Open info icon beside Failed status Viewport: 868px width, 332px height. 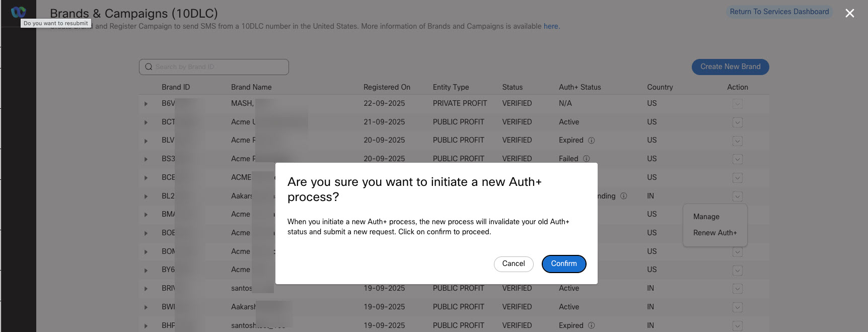(x=587, y=159)
